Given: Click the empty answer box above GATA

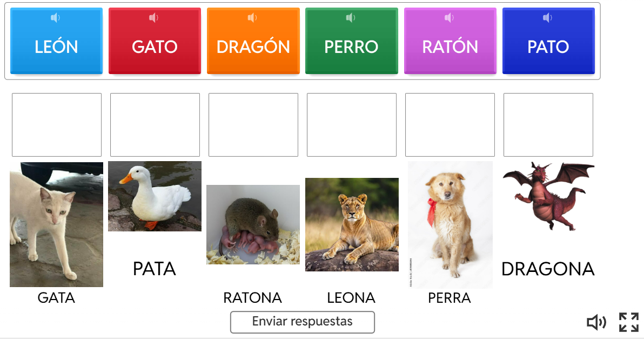Looking at the screenshot, I should (x=57, y=125).
